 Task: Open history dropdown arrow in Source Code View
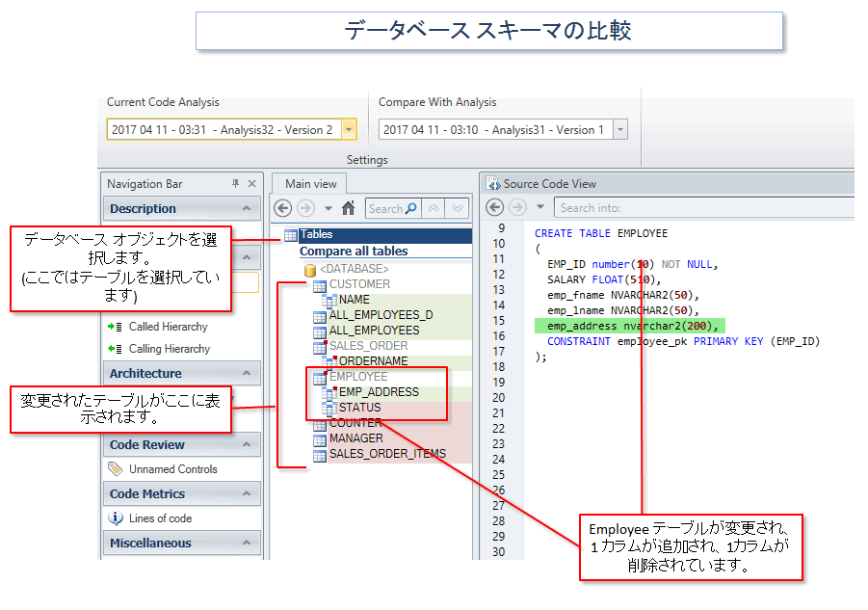pos(539,208)
